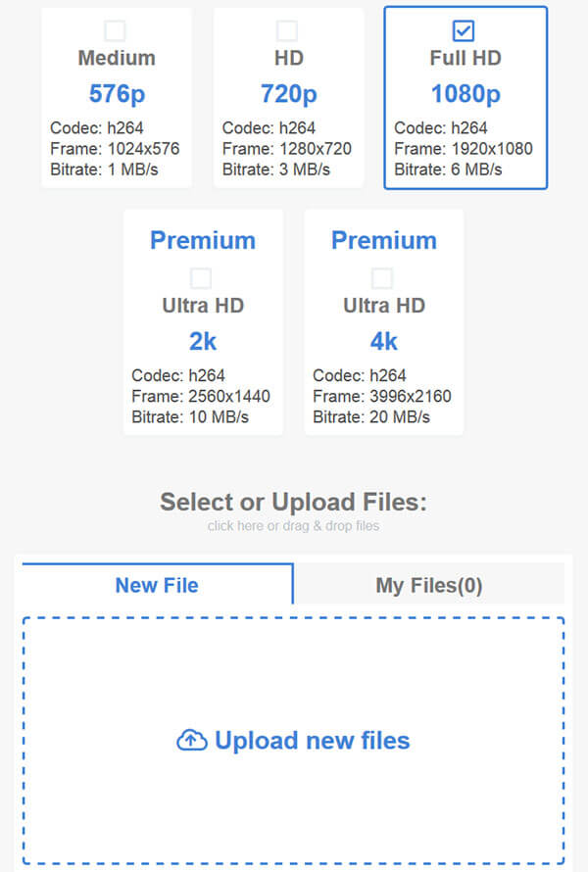Choose the HD 720p preset card
This screenshot has width=588, height=872.
click(x=289, y=98)
